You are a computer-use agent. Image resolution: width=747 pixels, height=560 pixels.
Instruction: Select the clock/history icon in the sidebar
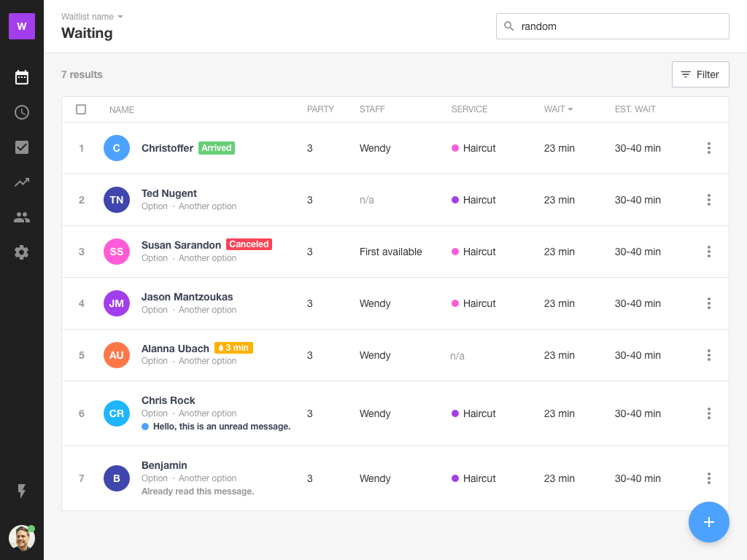coord(21,112)
